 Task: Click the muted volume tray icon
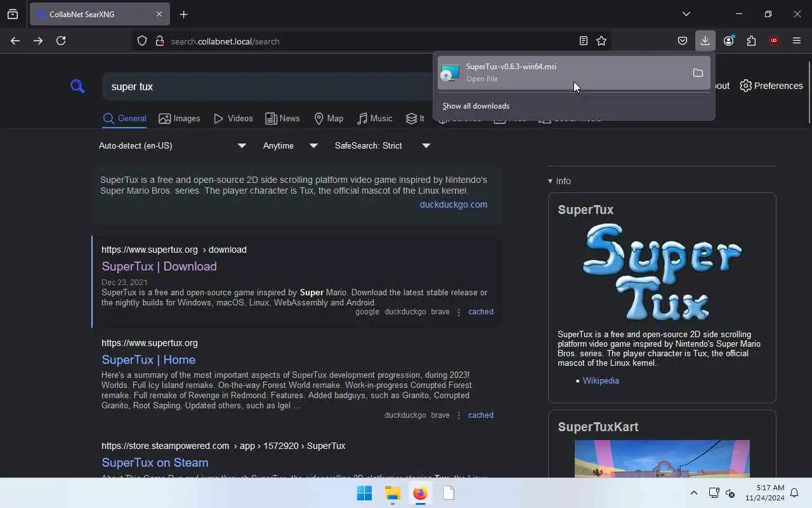coord(730,493)
